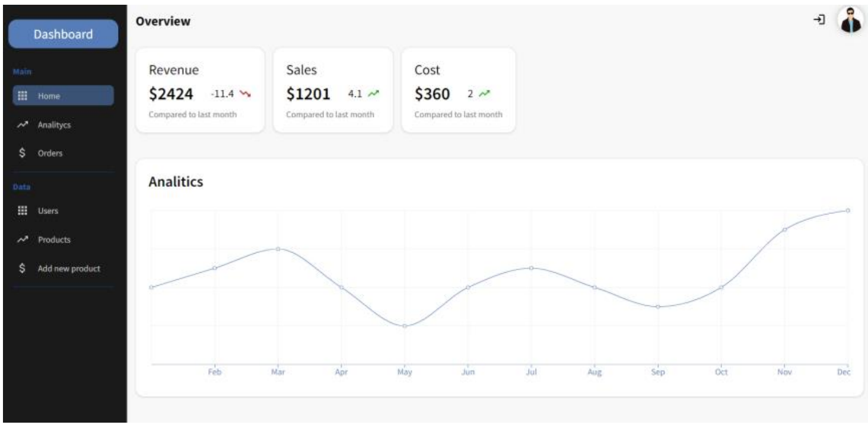This screenshot has height=428, width=868.
Task: Select the Products trend-line icon
Action: pos(22,239)
